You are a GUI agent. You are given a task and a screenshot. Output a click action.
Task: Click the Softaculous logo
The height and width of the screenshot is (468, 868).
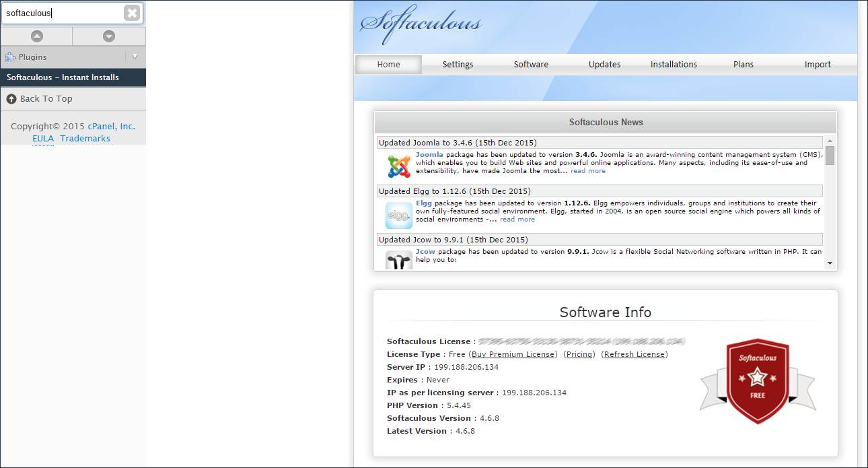[421, 25]
